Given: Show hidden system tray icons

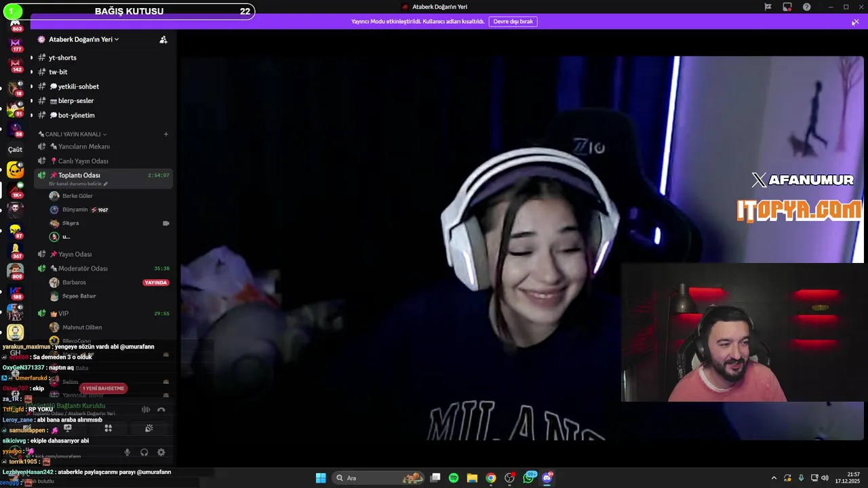Looking at the screenshot, I should 774,478.
